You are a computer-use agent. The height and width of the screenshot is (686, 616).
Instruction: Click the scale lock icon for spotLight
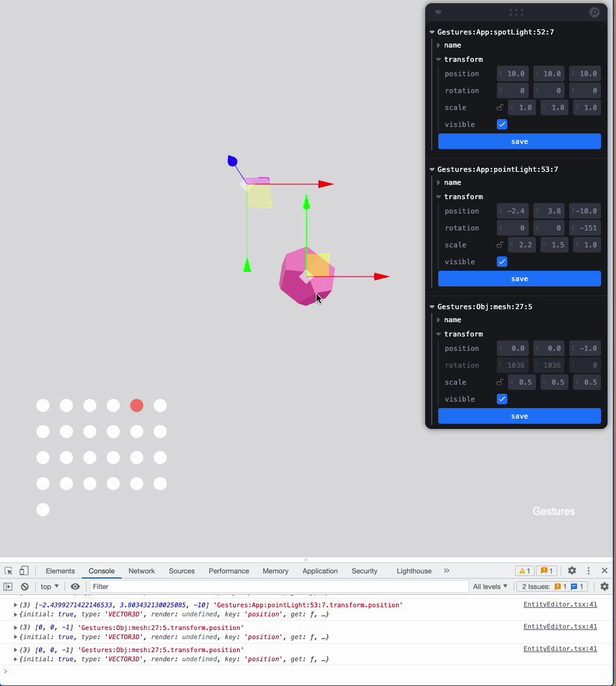pyautogui.click(x=501, y=107)
